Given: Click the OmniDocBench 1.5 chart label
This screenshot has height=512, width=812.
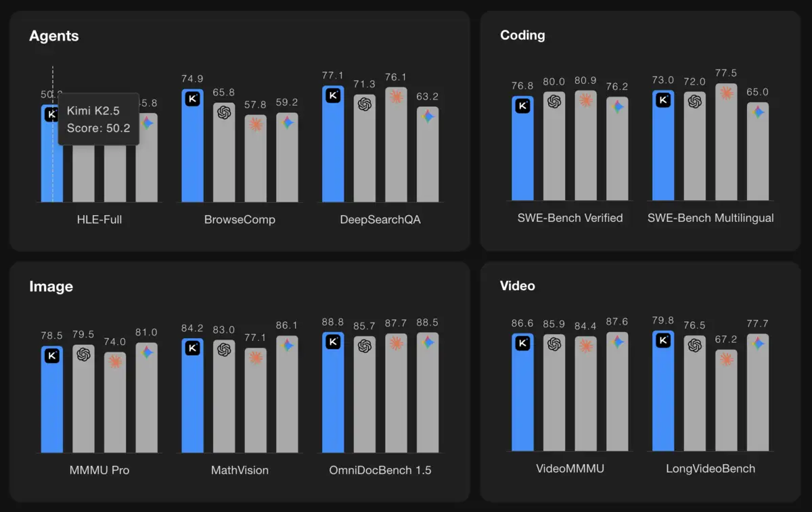Looking at the screenshot, I should (380, 470).
